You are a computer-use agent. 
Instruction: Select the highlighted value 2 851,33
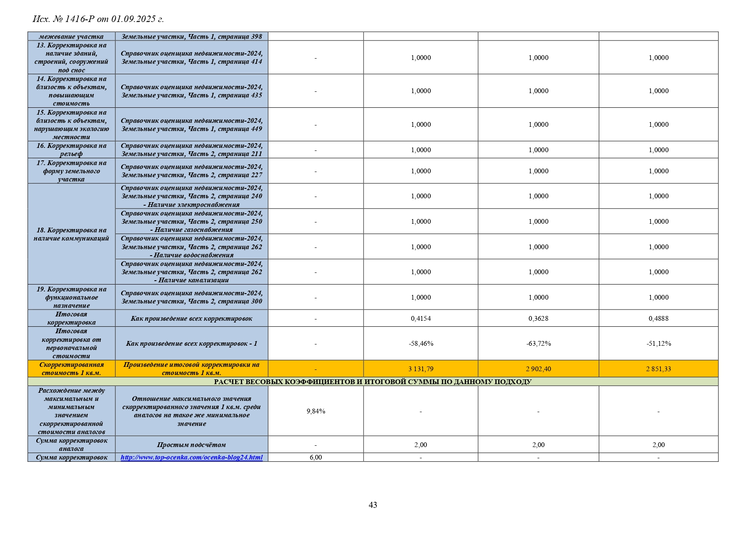[658, 369]
